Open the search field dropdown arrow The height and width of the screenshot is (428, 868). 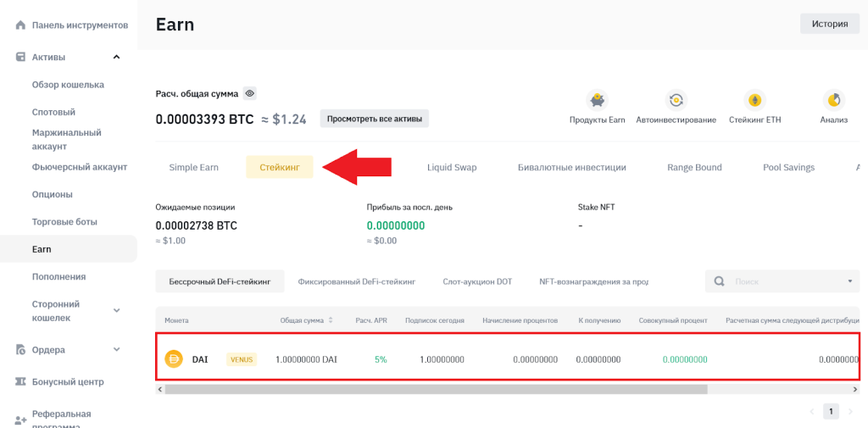[850, 281]
